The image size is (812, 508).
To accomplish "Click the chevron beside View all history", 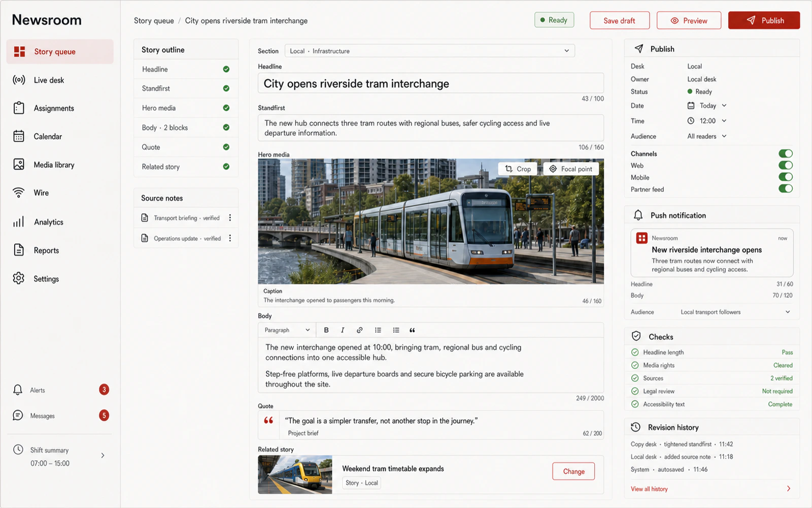I will click(x=789, y=489).
